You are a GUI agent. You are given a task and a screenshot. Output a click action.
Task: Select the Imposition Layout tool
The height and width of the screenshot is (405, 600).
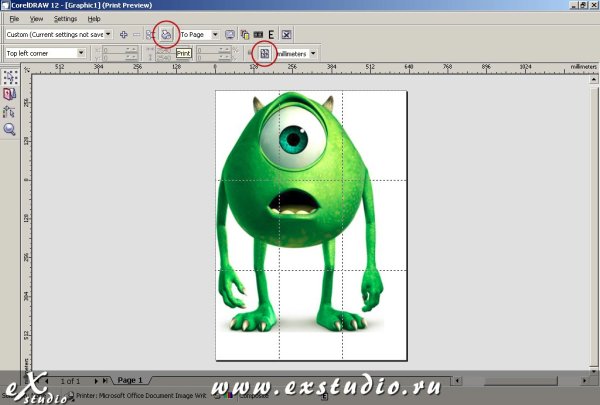pyautogui.click(x=10, y=94)
